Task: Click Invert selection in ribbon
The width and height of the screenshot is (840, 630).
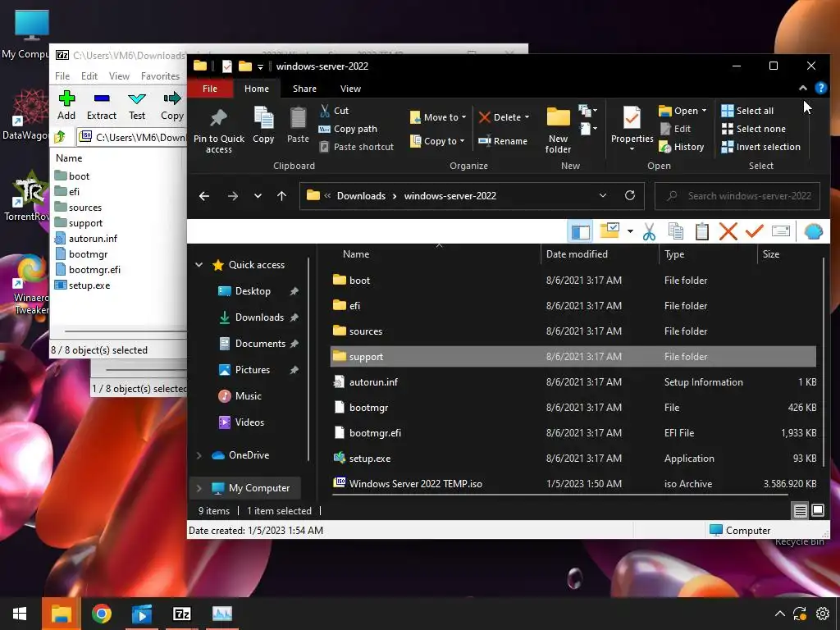Action: point(760,147)
